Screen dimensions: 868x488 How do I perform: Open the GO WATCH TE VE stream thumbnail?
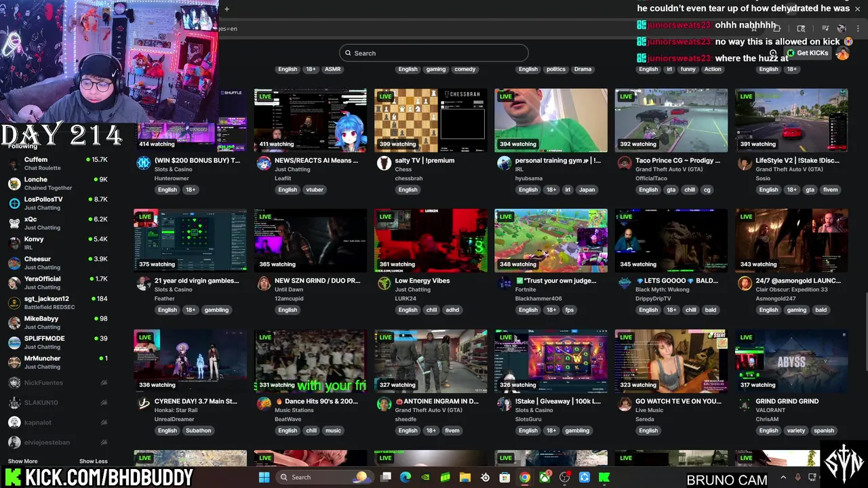671,361
